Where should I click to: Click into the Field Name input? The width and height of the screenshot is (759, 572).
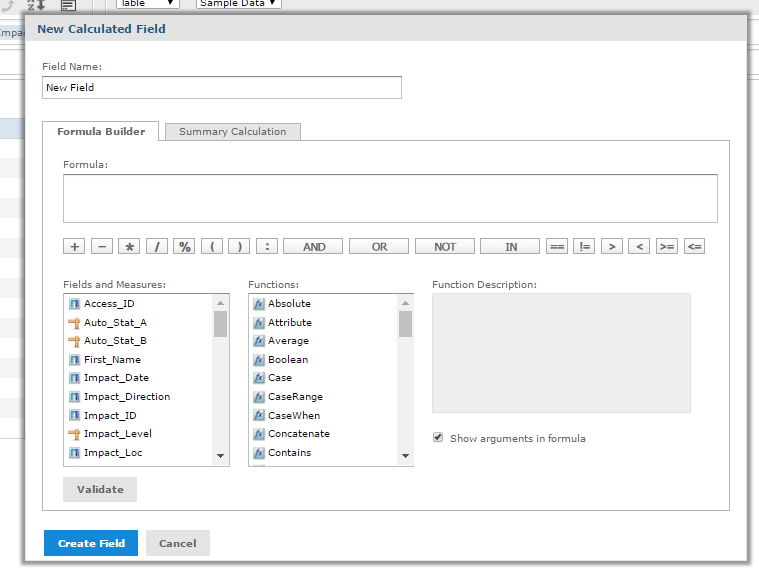pyautogui.click(x=222, y=88)
